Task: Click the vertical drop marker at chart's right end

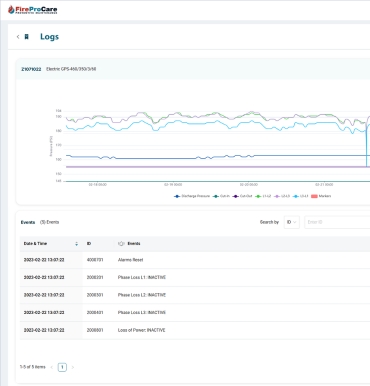Action: pyautogui.click(x=367, y=145)
